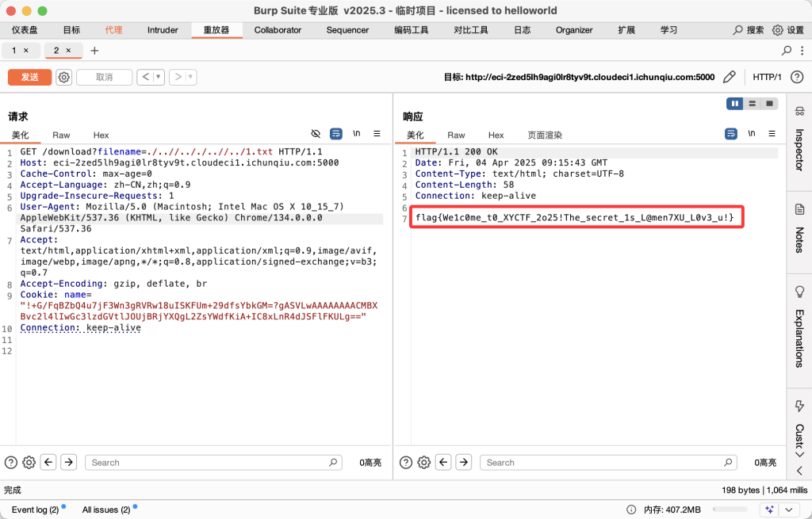Image resolution: width=812 pixels, height=519 pixels.
Task: Switch to the 目标 Target tab
Action: [71, 30]
